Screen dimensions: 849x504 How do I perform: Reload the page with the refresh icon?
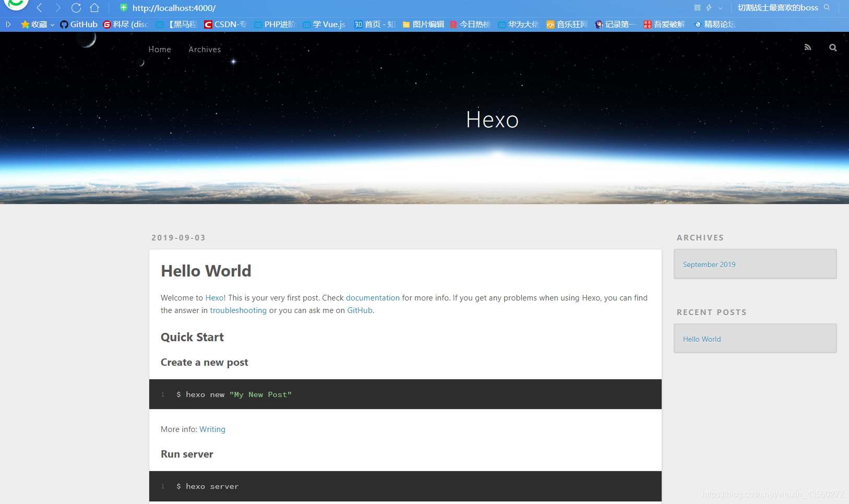pos(76,8)
